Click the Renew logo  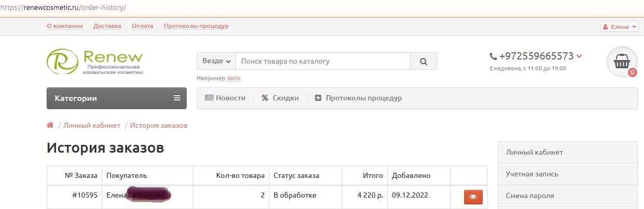tap(94, 62)
